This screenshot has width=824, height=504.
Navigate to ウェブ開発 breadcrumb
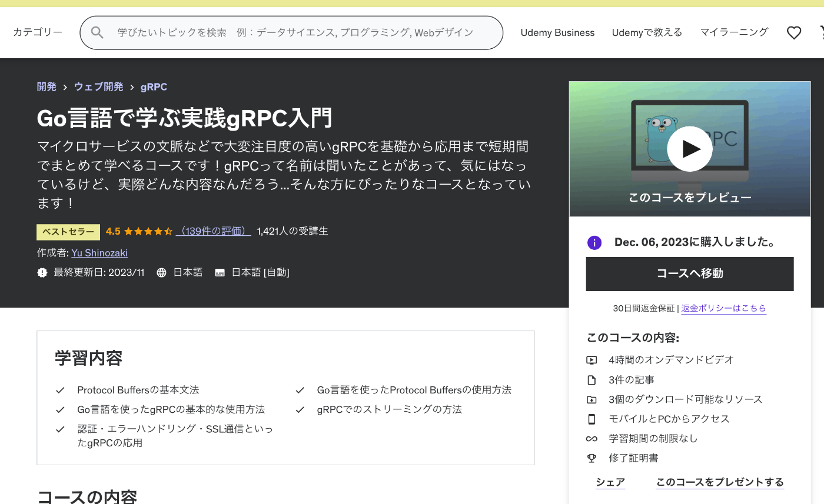99,86
